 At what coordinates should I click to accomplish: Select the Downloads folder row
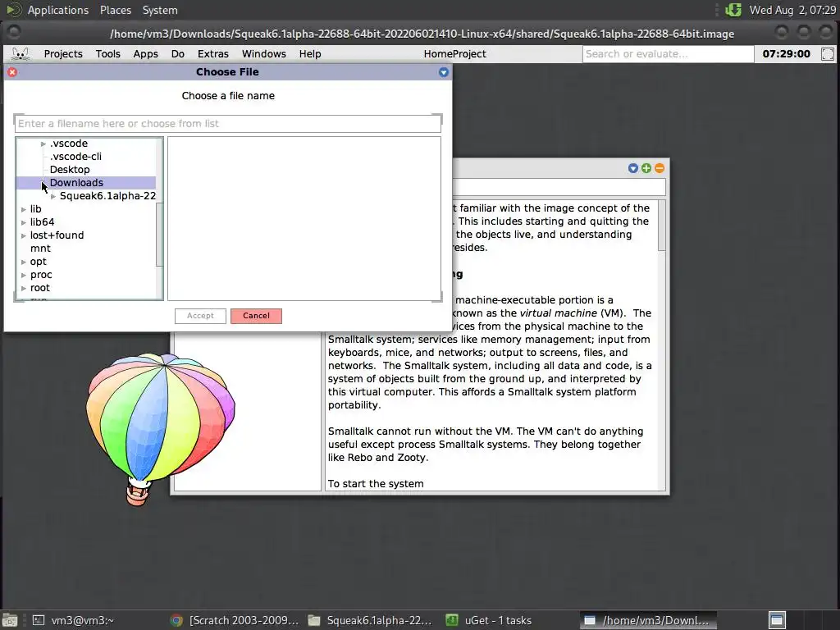[x=86, y=183]
